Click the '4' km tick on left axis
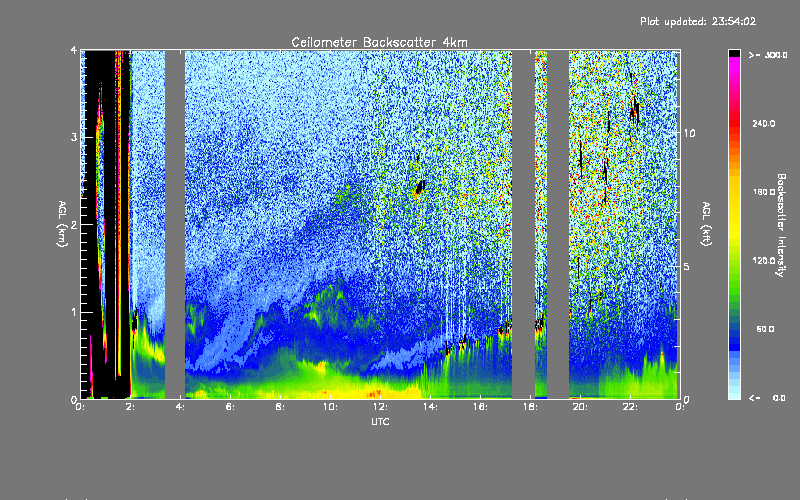800x500 pixels. 74,50
